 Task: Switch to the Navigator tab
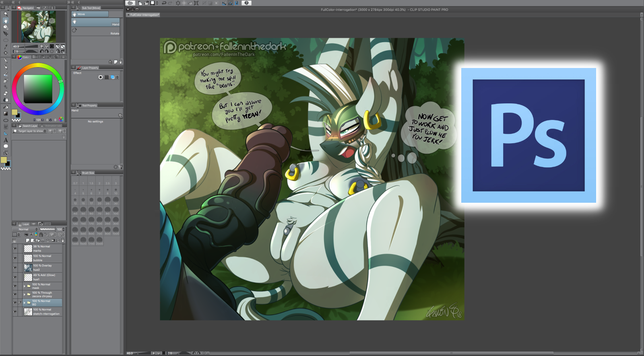coord(26,8)
